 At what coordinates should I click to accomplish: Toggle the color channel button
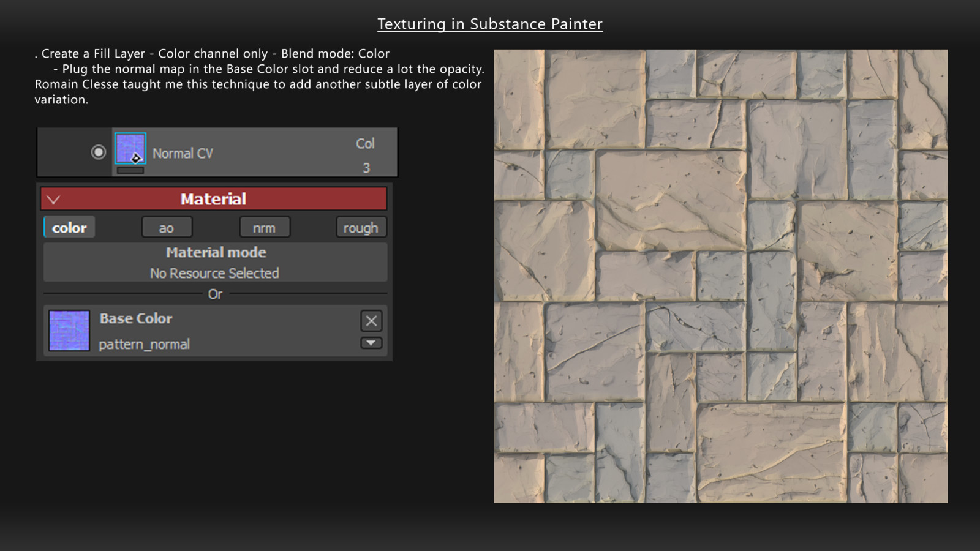tap(69, 228)
